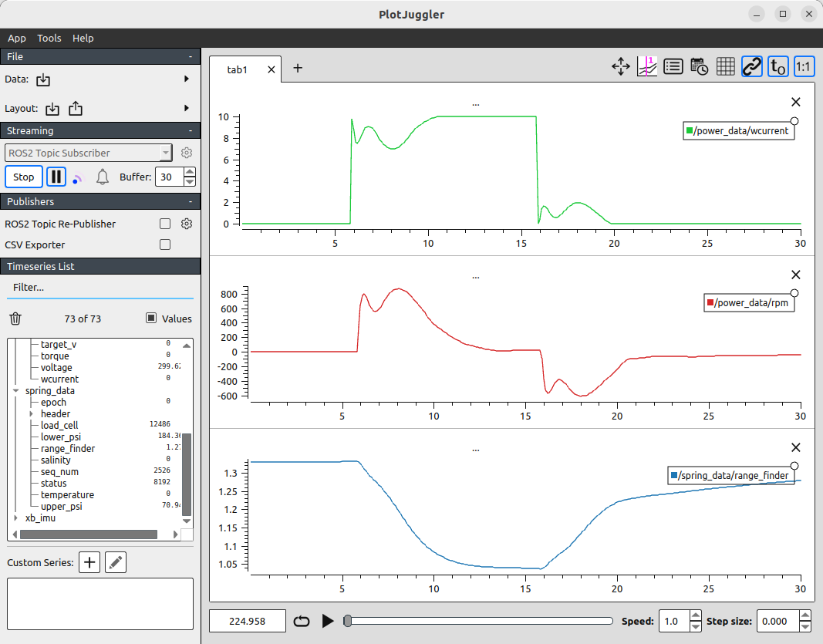
Task: Toggle the linked zoom chain icon
Action: tap(751, 67)
